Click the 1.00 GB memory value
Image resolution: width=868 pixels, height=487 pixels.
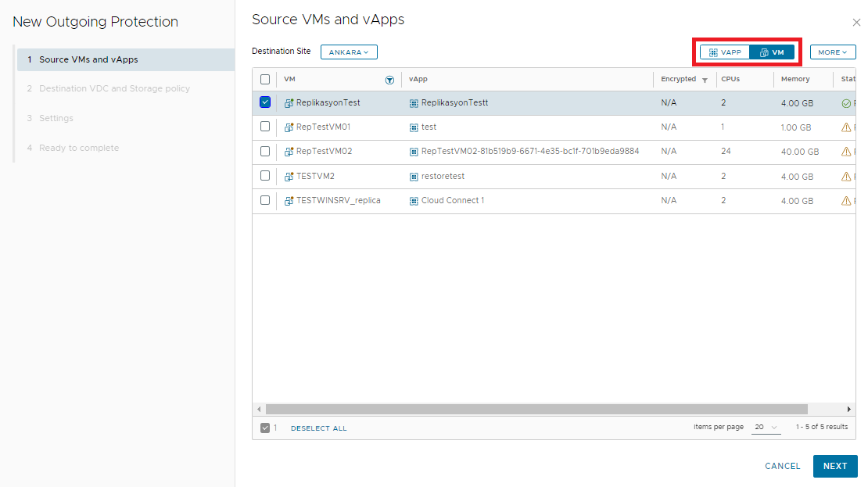[x=795, y=127]
